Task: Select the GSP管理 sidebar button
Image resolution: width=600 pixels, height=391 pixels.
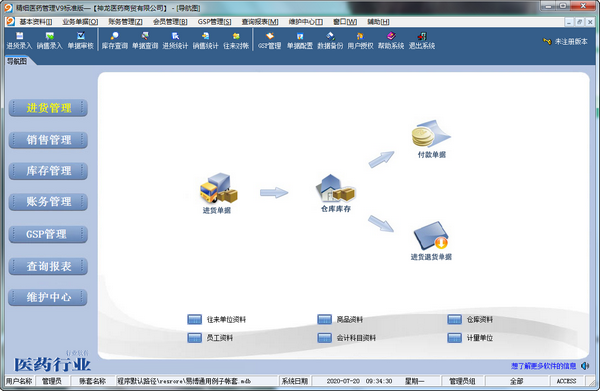Action: coord(48,234)
